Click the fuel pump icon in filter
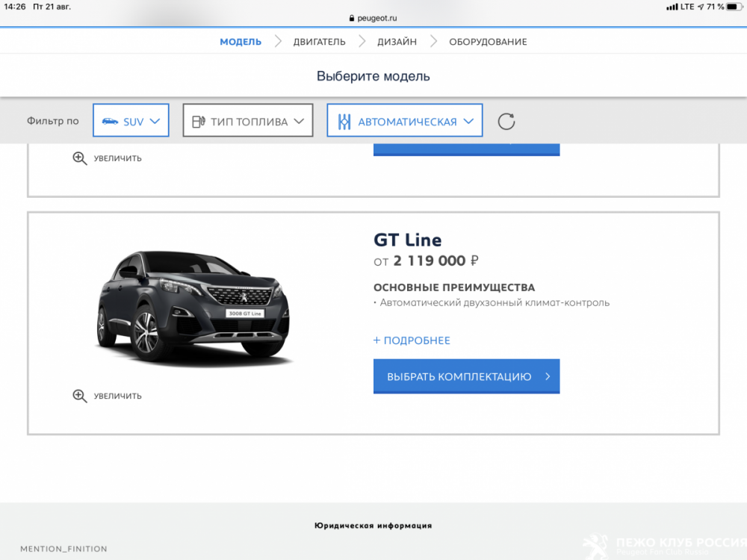 [x=198, y=122]
